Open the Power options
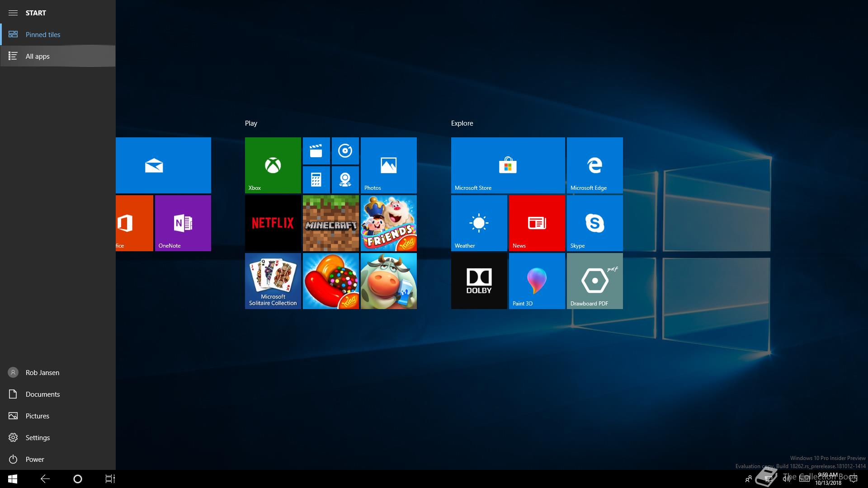The height and width of the screenshot is (488, 868). (58, 459)
